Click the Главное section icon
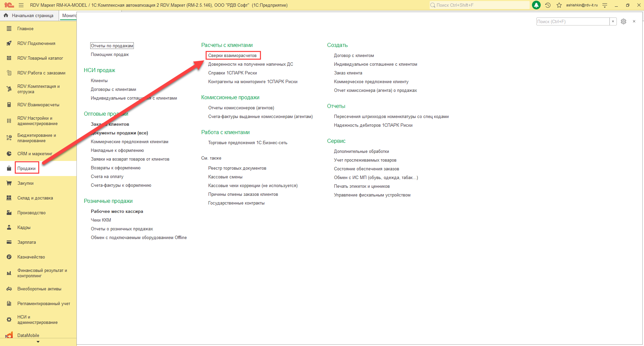 pos(9,29)
